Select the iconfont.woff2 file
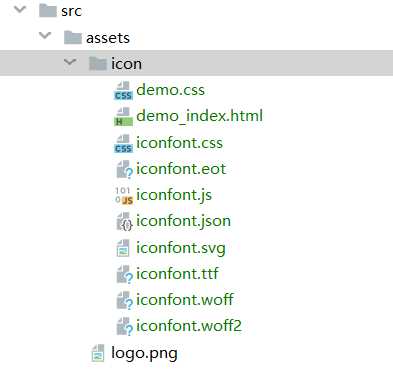 189,326
